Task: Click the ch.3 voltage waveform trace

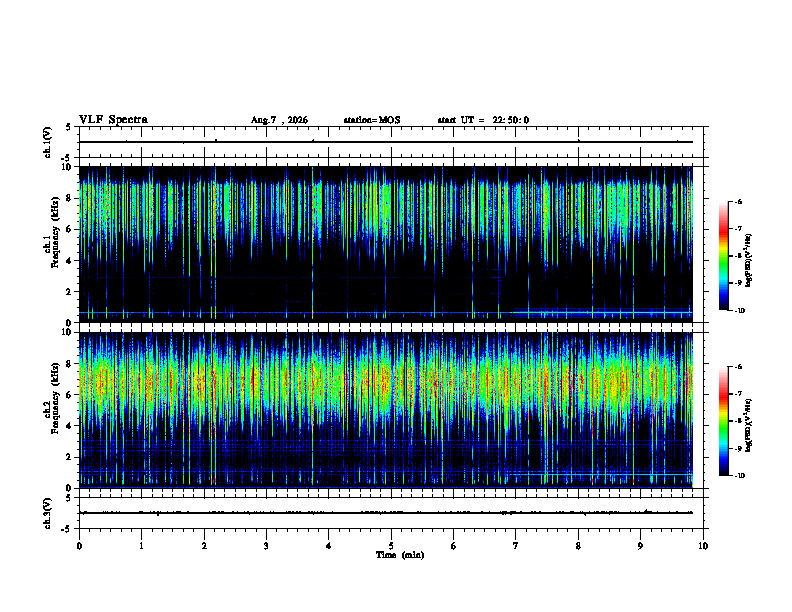Action: click(386, 513)
